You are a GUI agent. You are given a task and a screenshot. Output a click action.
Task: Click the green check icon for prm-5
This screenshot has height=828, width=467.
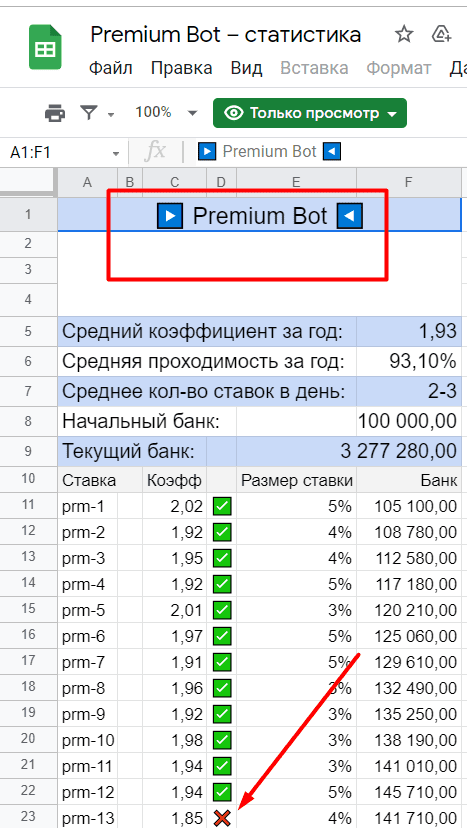pyautogui.click(x=222, y=610)
